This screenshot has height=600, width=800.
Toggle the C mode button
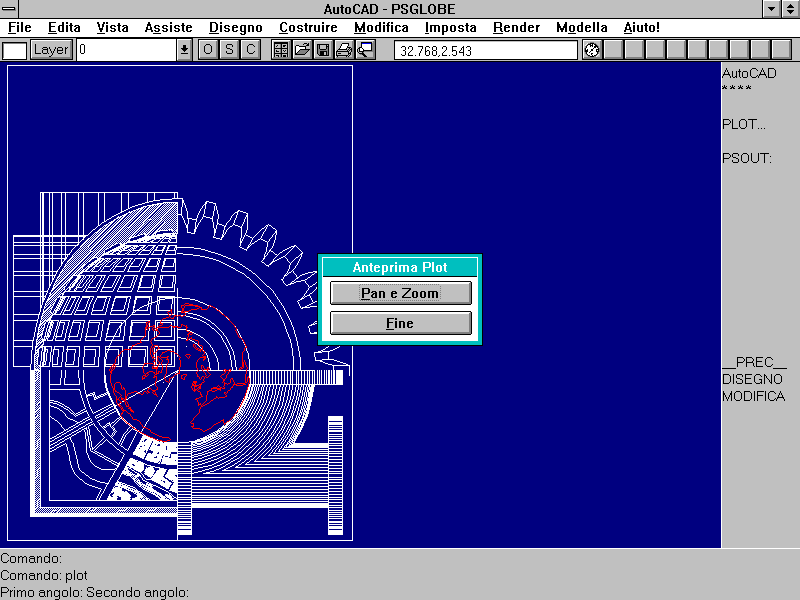pos(251,50)
